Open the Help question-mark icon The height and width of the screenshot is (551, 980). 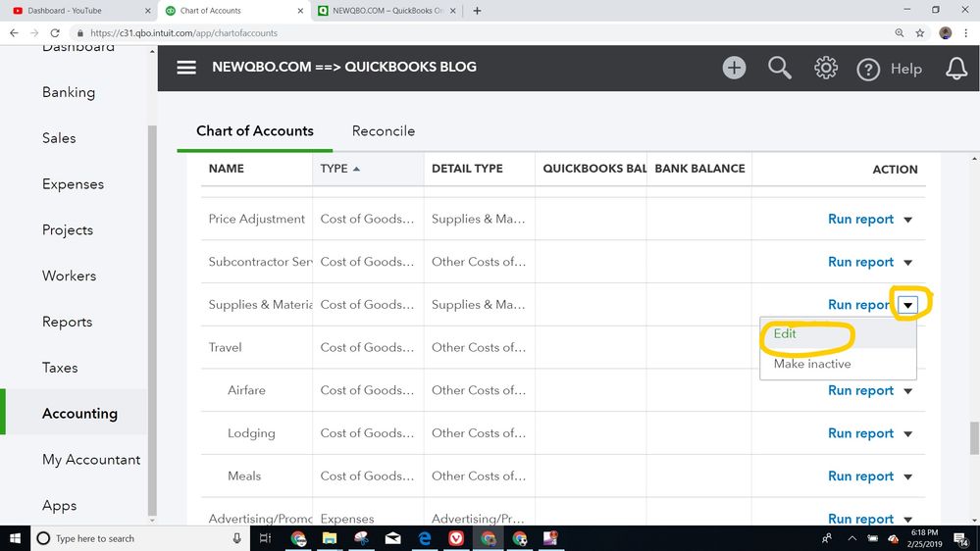(x=868, y=69)
